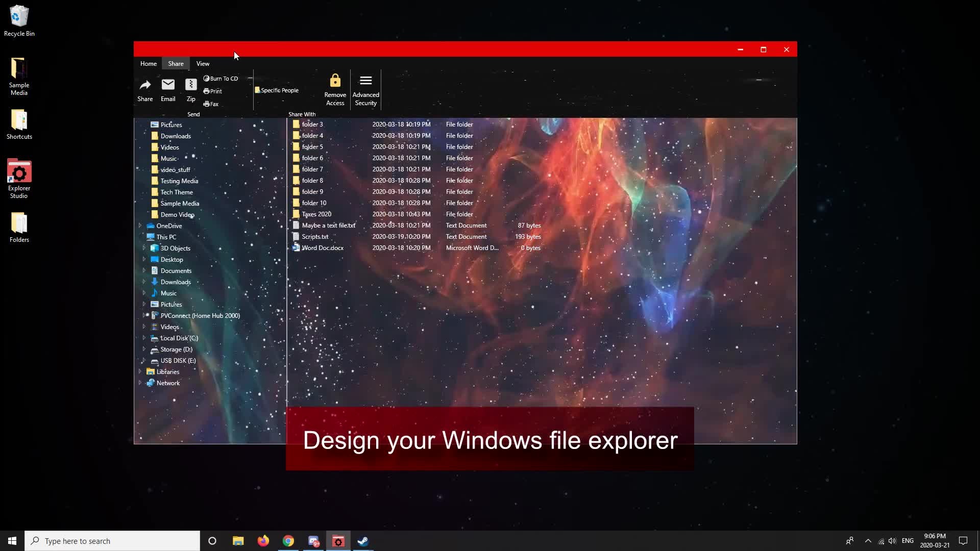
Task: Switch to the View ribbon tab
Action: coord(203,64)
